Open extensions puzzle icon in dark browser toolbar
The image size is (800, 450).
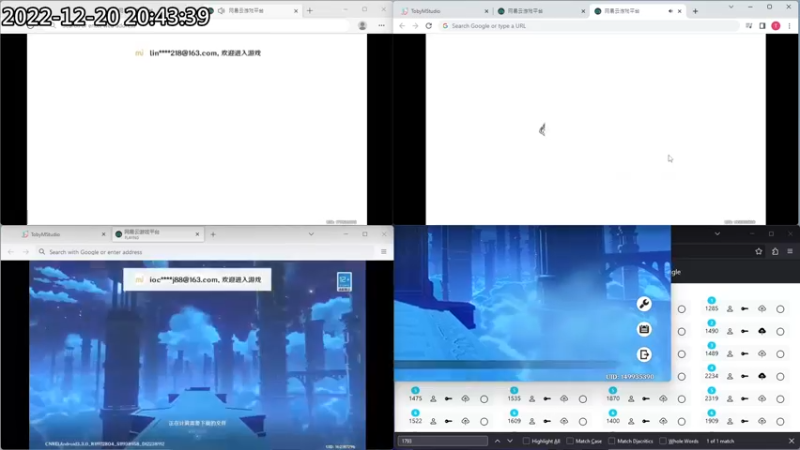(775, 251)
